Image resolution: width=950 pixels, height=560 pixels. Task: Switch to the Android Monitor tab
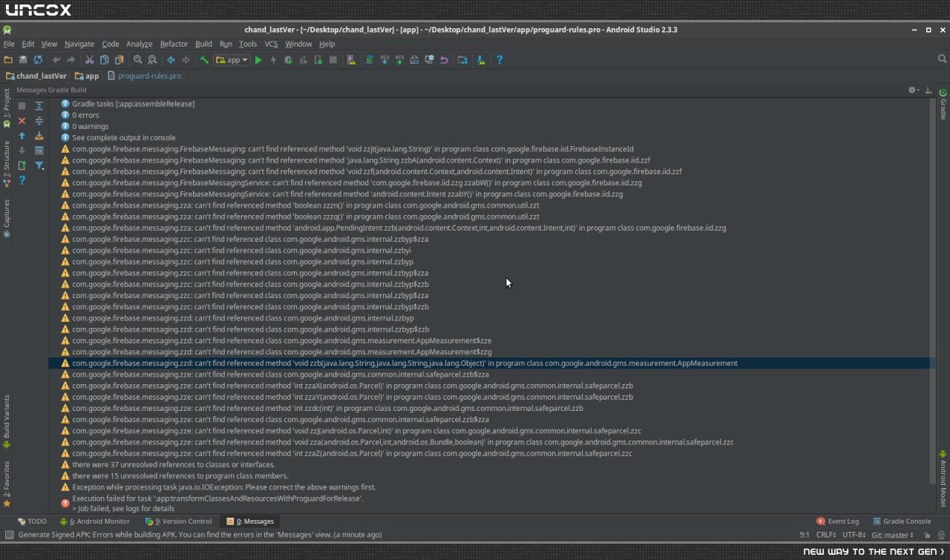[94, 521]
